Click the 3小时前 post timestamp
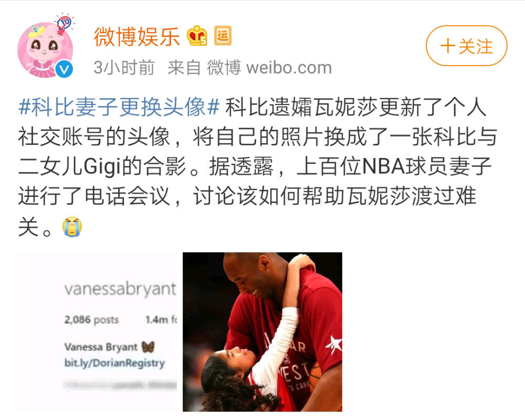525x420 pixels. click(124, 68)
